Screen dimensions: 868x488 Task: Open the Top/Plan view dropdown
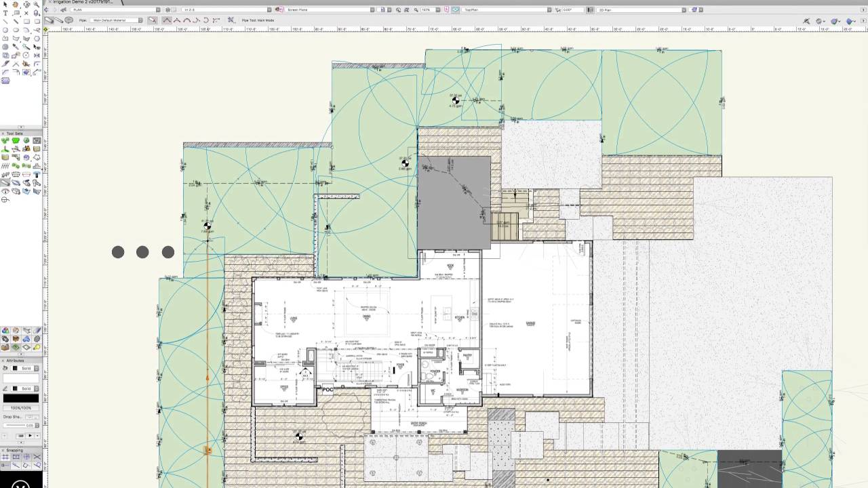(506, 9)
